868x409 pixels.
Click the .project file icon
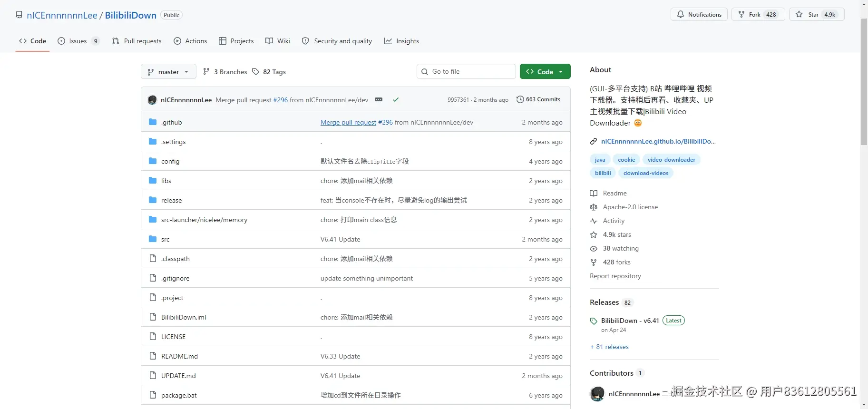point(153,298)
